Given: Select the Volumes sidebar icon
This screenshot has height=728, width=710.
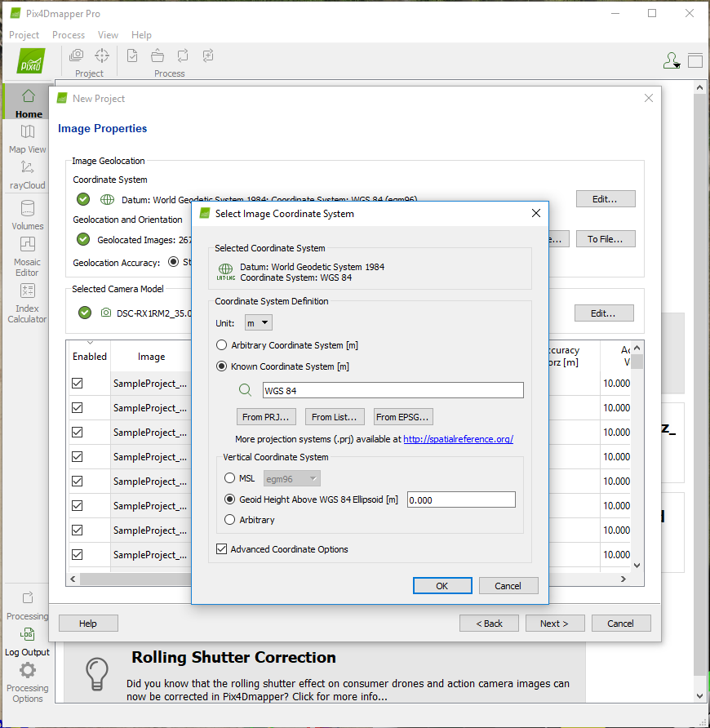Looking at the screenshot, I should click(28, 209).
